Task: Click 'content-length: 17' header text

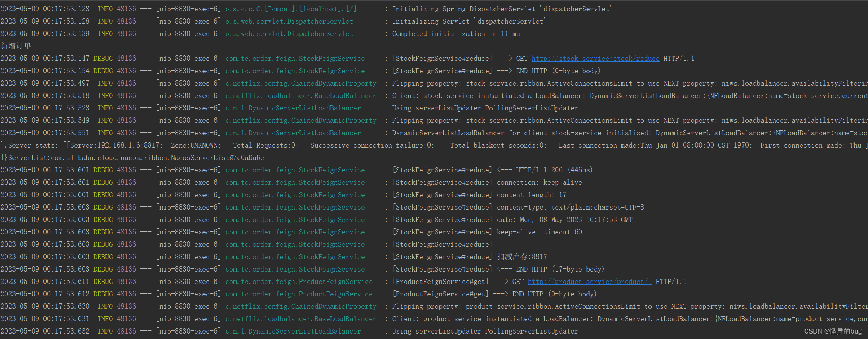Action: pos(532,195)
